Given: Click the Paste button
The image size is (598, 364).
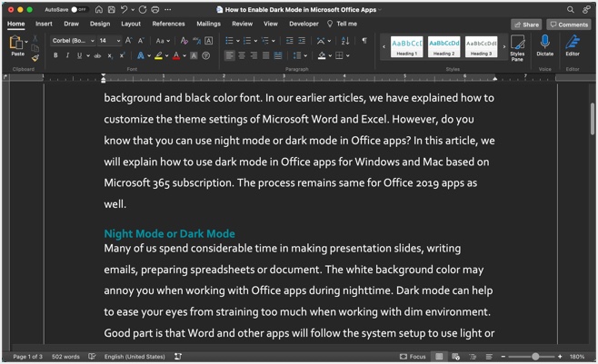Looking at the screenshot, I should (x=17, y=46).
